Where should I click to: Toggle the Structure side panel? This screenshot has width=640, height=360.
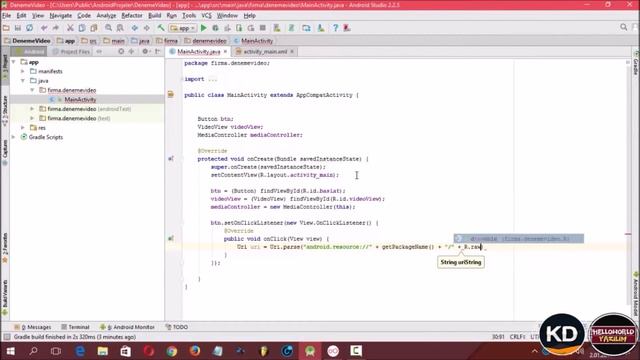[x=5, y=111]
